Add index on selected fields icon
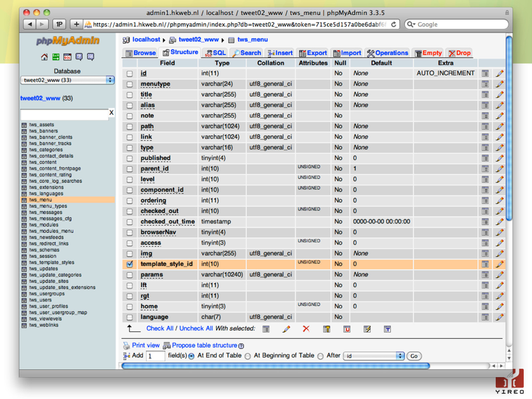Screen dimensions: 532x399 pos(367,329)
